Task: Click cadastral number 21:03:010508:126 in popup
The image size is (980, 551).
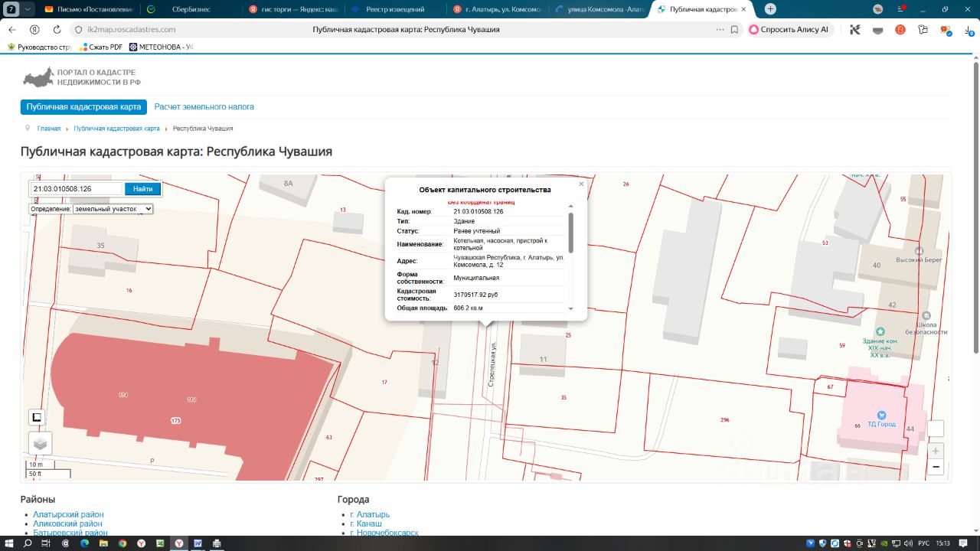Action: [x=479, y=211]
